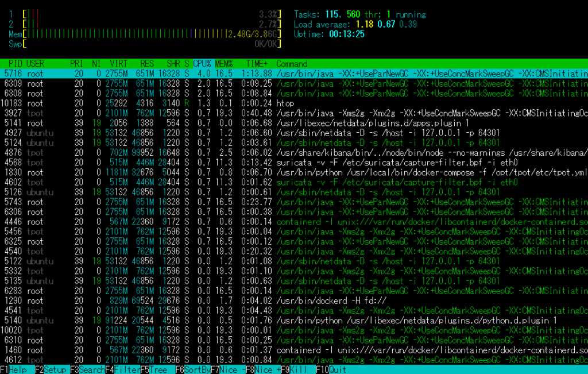Select the kibana node process PID 4876
The height and width of the screenshot is (374, 588).
click(x=294, y=153)
